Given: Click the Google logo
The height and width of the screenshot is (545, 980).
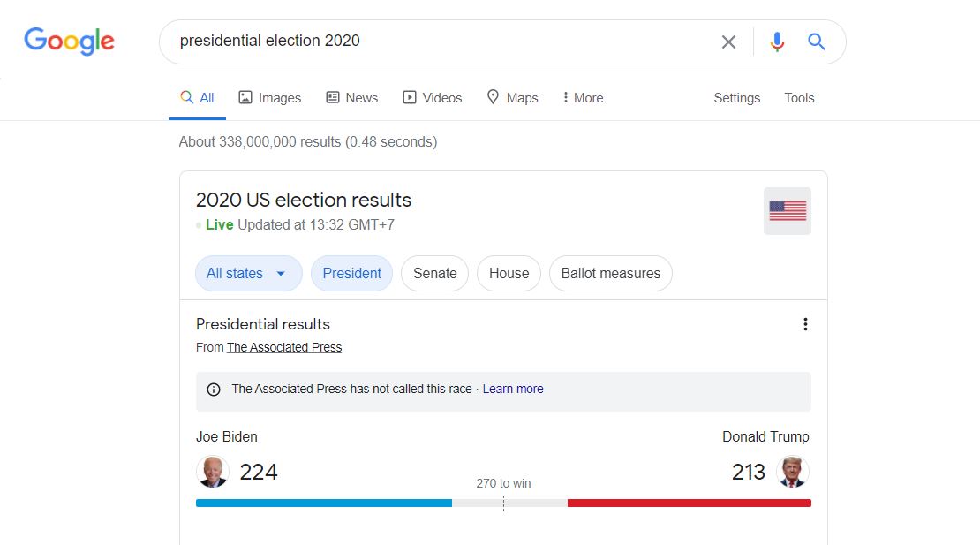Looking at the screenshot, I should tap(70, 42).
